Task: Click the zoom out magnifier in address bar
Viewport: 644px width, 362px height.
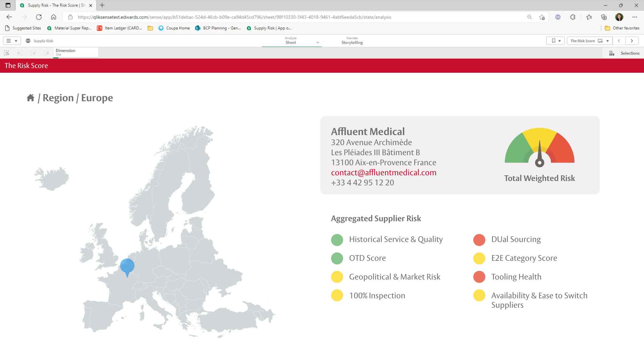Action: click(530, 17)
